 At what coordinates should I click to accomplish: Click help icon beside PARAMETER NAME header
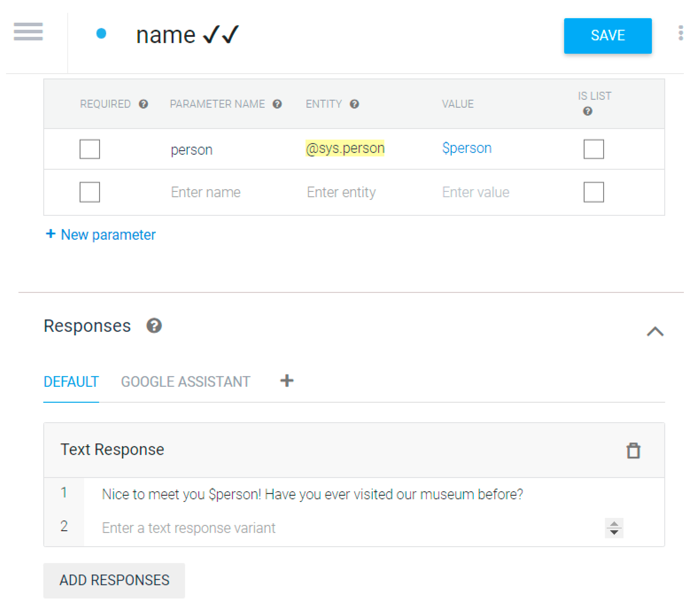tap(277, 104)
